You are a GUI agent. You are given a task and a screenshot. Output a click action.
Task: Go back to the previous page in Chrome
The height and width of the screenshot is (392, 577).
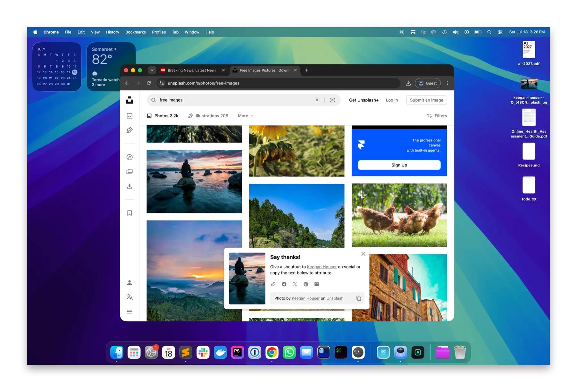[x=127, y=83]
